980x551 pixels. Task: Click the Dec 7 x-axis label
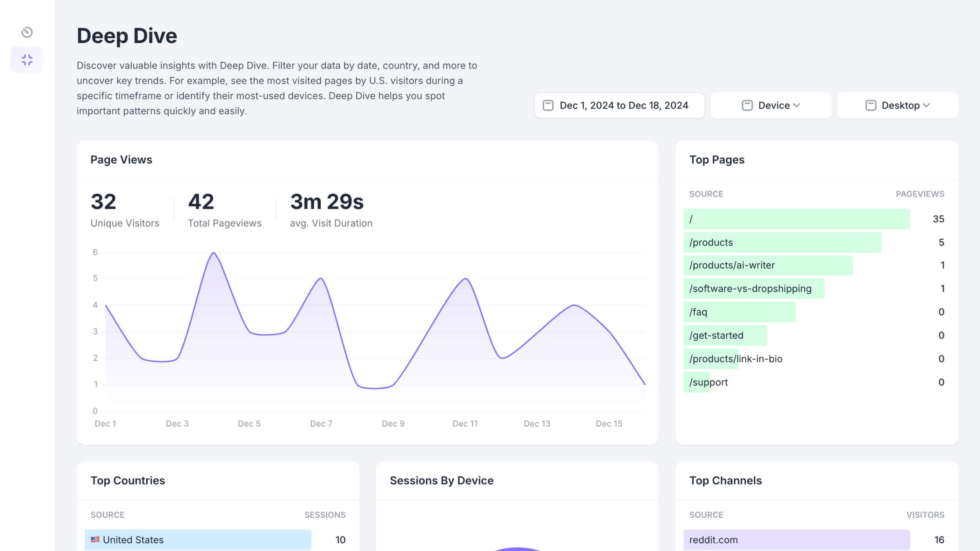tap(321, 424)
